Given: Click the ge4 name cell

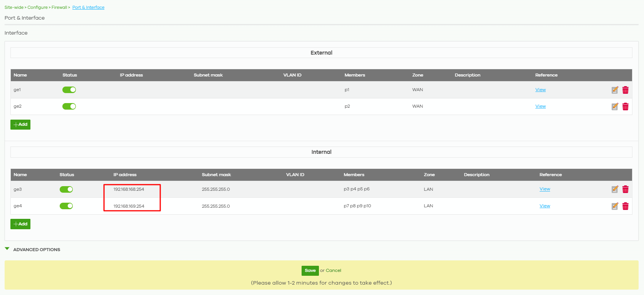Looking at the screenshot, I should coord(18,206).
